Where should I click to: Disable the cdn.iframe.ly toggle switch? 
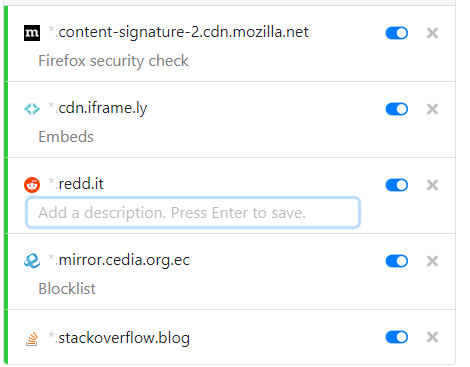[397, 109]
